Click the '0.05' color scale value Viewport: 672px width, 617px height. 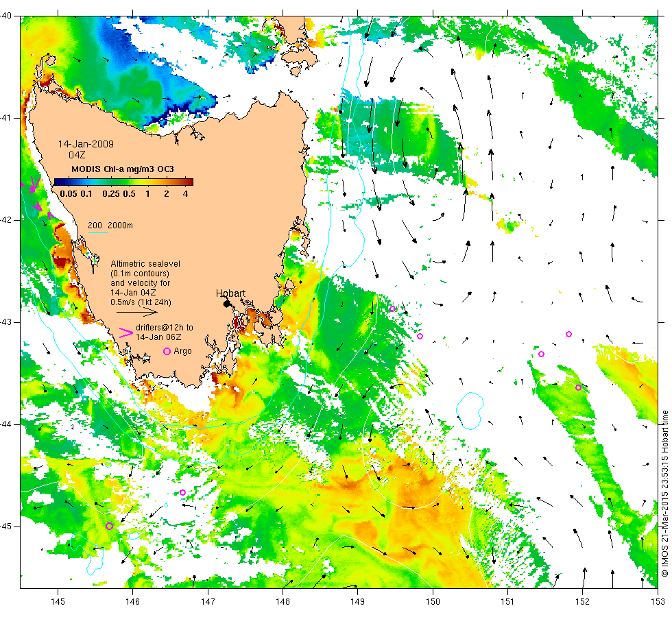pyautogui.click(x=69, y=193)
